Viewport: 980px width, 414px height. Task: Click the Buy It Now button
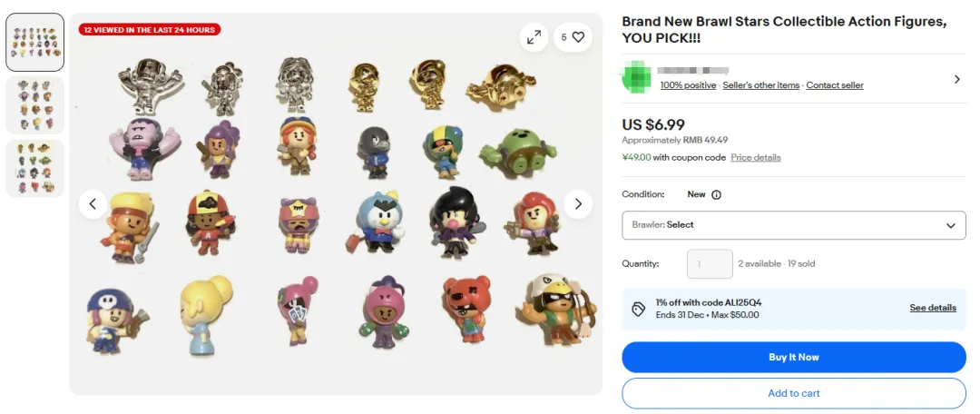pos(793,357)
